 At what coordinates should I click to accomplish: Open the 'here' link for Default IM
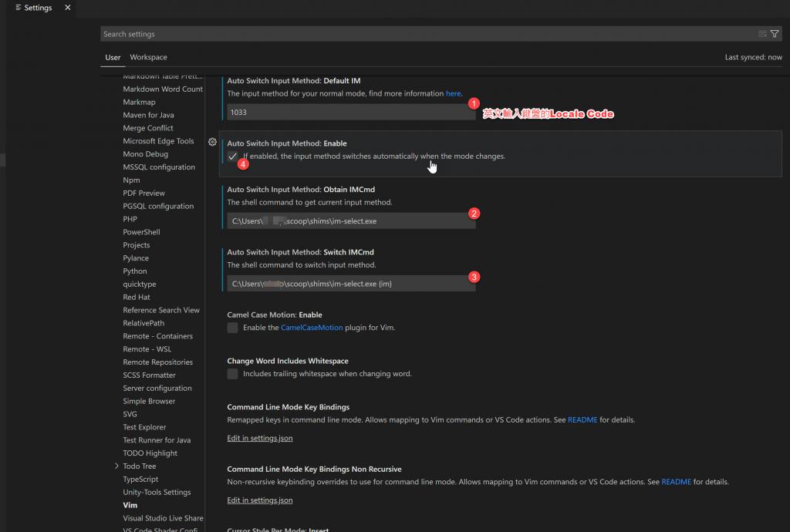(x=453, y=93)
